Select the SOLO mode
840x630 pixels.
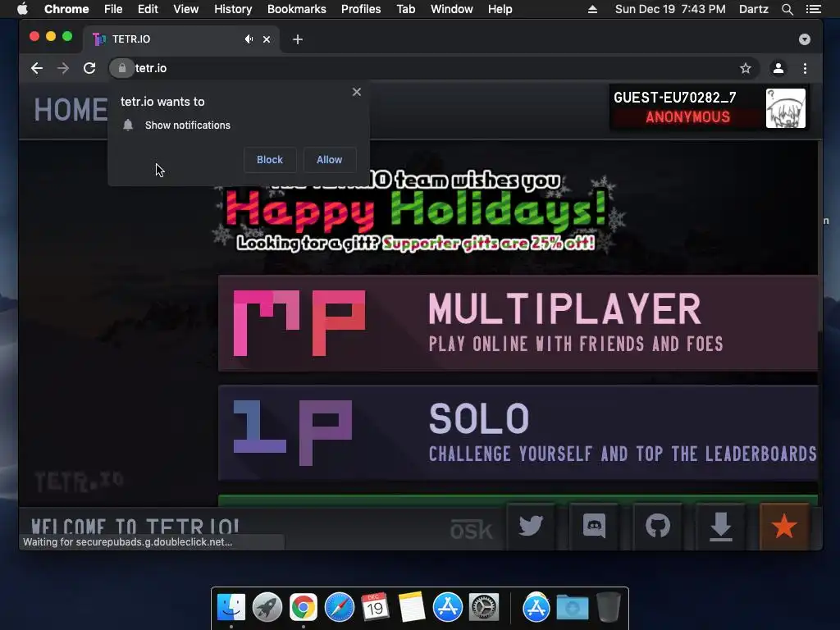tap(518, 432)
